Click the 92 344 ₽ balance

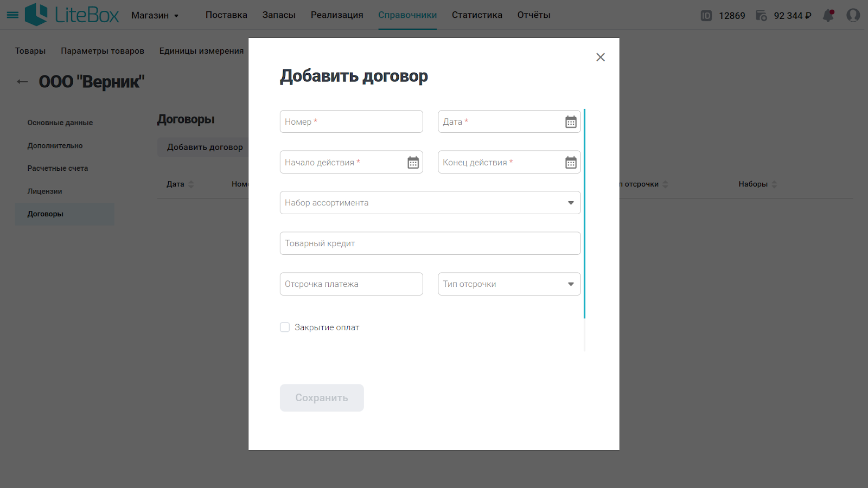[793, 16]
